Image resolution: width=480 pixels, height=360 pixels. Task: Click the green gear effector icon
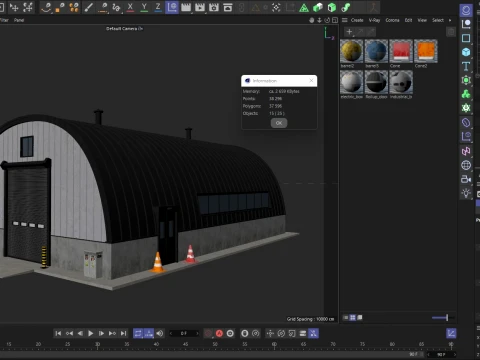pos(466,108)
